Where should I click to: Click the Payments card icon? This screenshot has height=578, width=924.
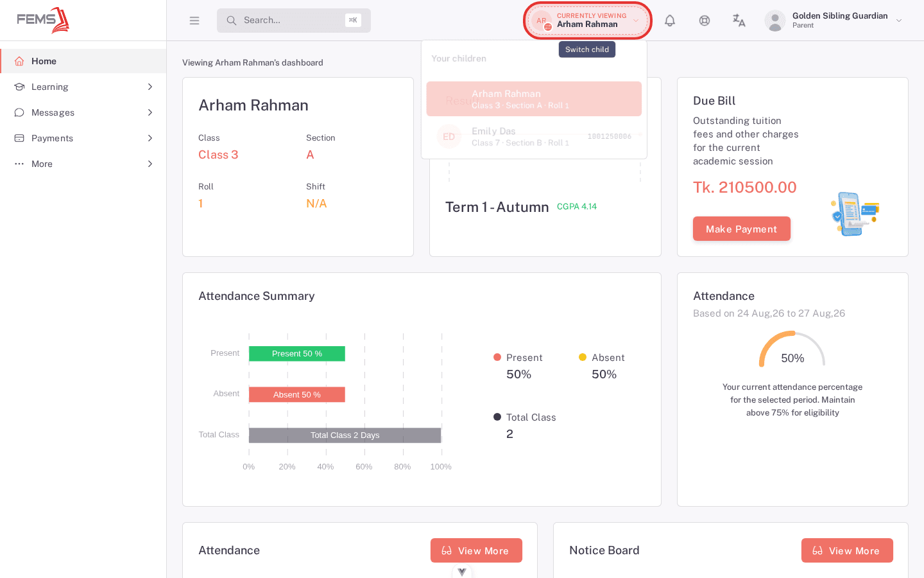(x=19, y=138)
